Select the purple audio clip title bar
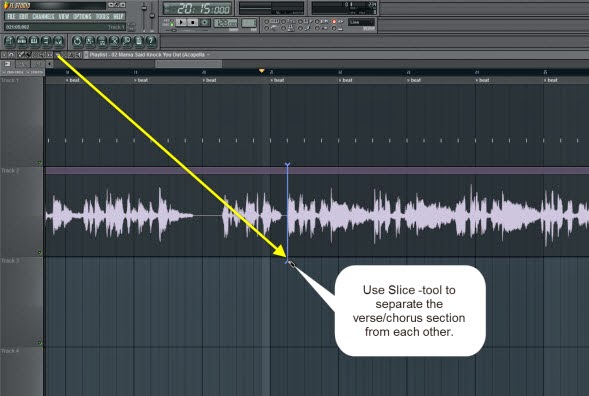Viewport: 589px width, 396px height. point(317,171)
